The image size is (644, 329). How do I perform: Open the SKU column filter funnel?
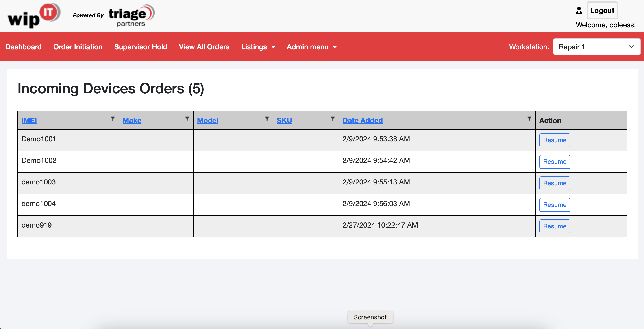(333, 118)
